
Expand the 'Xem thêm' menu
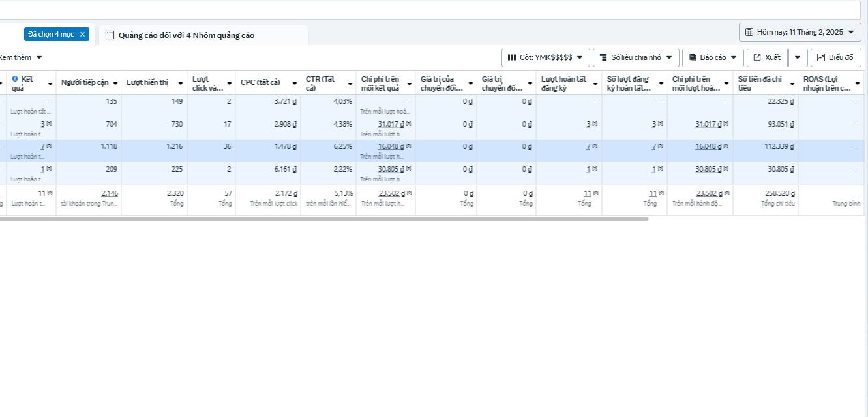tap(20, 57)
